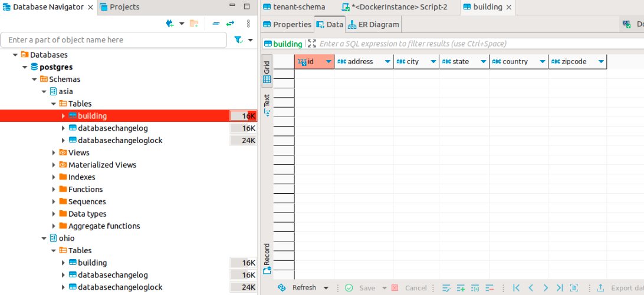Open the state column sort dropdown
644x295 pixels.
[484, 62]
